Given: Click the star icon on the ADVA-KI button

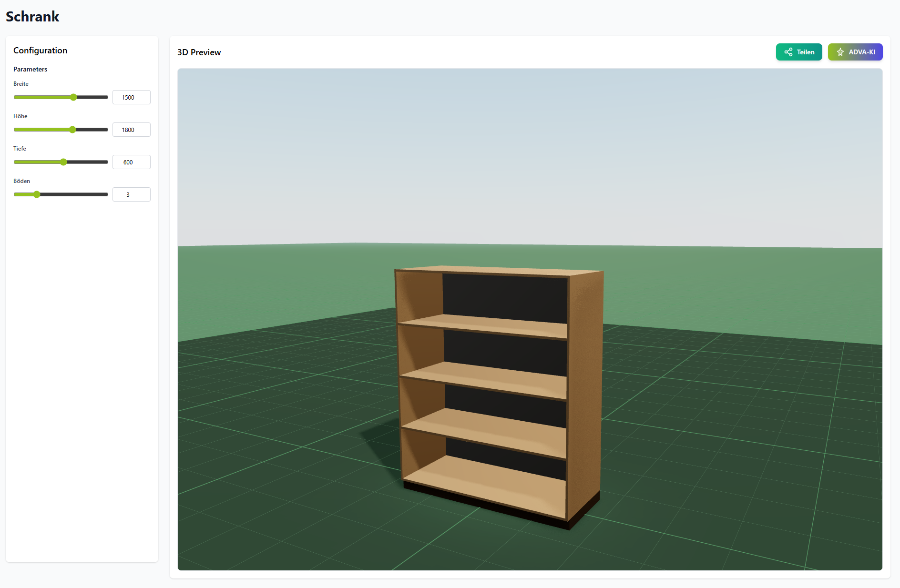Looking at the screenshot, I should [x=840, y=52].
